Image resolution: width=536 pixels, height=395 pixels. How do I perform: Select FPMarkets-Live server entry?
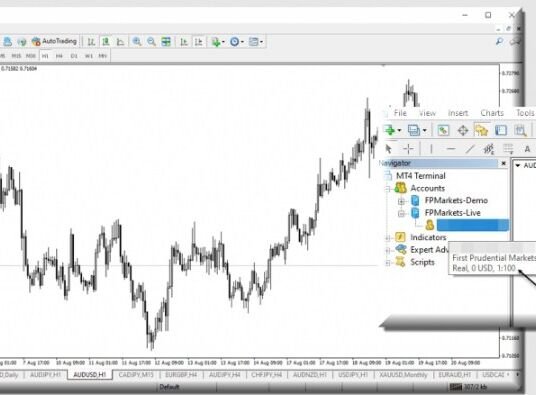[453, 213]
